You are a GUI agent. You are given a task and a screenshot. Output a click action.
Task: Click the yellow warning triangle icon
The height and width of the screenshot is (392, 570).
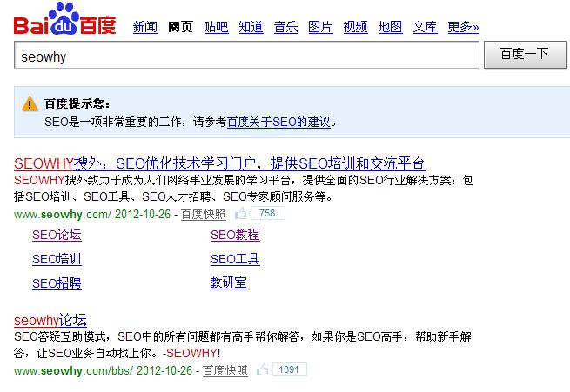point(30,104)
